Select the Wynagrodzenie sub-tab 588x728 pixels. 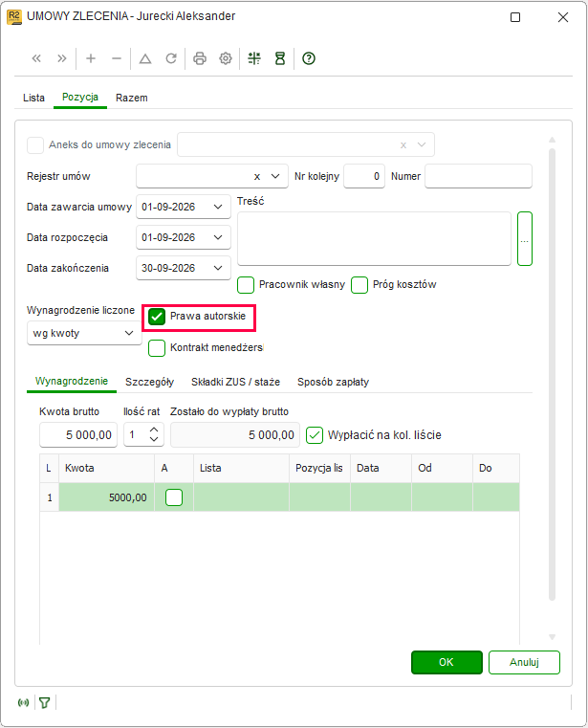(x=72, y=381)
